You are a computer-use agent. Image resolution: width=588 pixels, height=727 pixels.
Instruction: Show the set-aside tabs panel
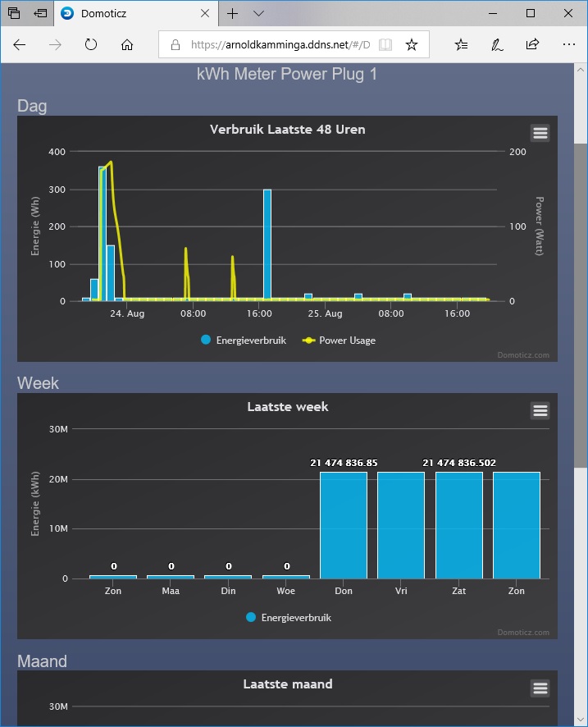click(x=14, y=13)
